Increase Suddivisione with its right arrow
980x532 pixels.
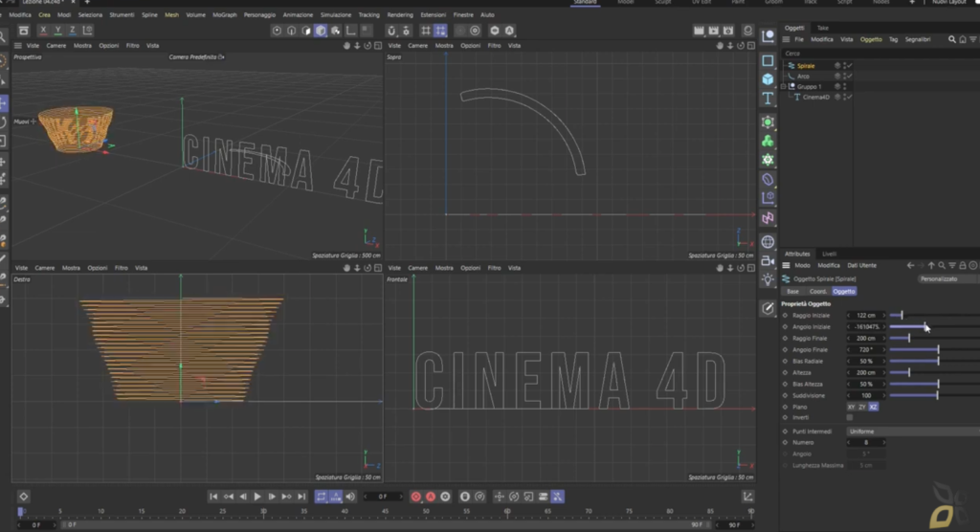(x=883, y=396)
